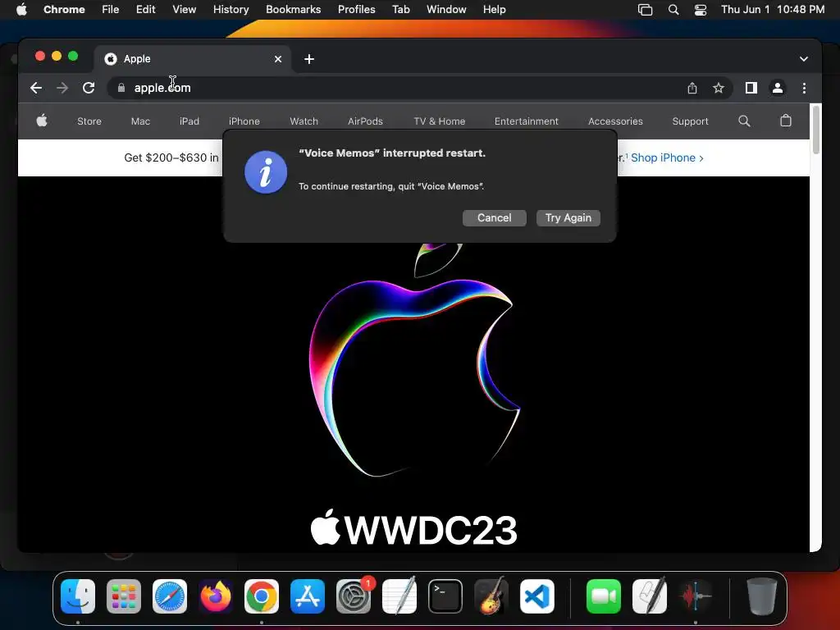Open Launchpad from the Dock
This screenshot has height=630, width=840.
coord(124,596)
